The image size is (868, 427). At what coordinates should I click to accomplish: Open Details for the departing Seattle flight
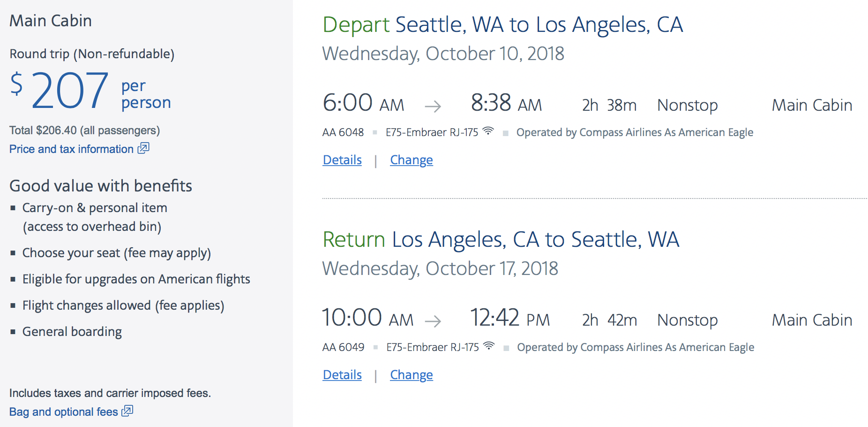point(342,160)
